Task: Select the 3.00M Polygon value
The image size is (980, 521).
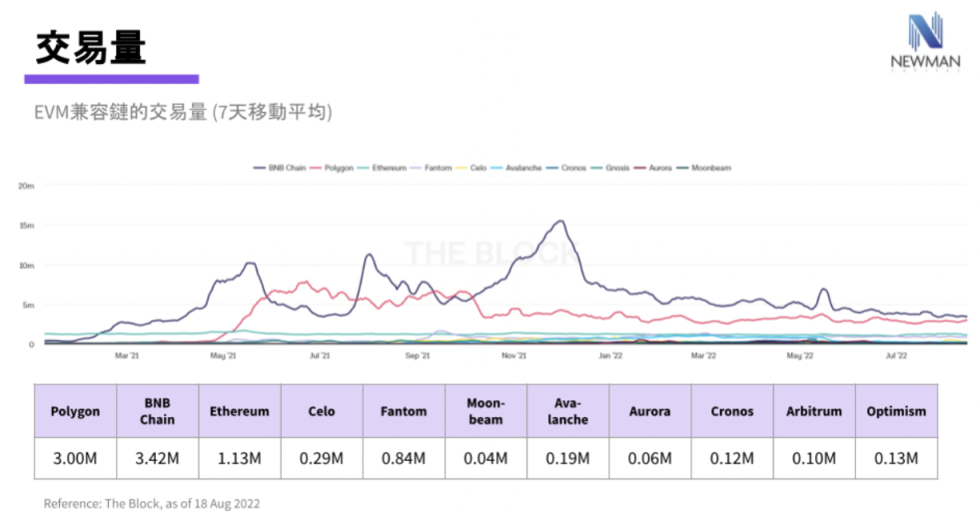Action: tap(75, 458)
